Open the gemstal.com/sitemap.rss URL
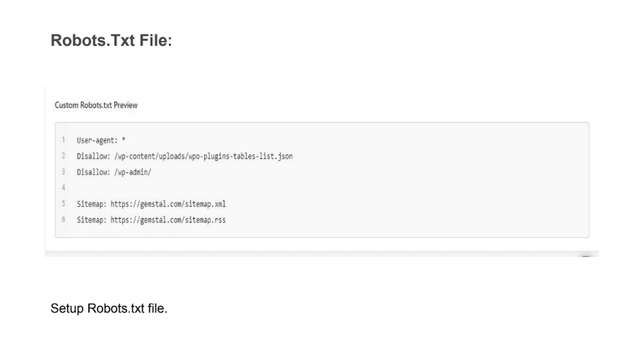 coord(168,220)
